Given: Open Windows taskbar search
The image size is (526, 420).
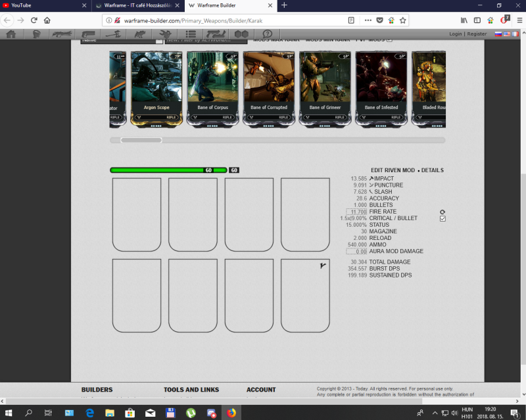Looking at the screenshot, I should 28,413.
